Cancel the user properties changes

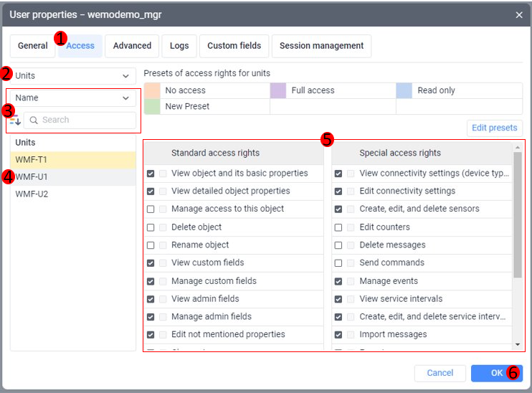(440, 373)
